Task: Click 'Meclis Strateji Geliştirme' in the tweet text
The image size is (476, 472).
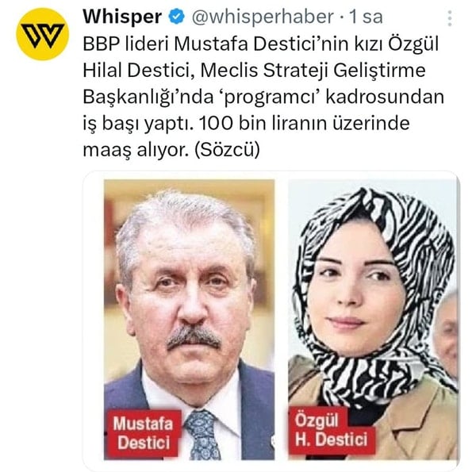Action: (x=313, y=71)
